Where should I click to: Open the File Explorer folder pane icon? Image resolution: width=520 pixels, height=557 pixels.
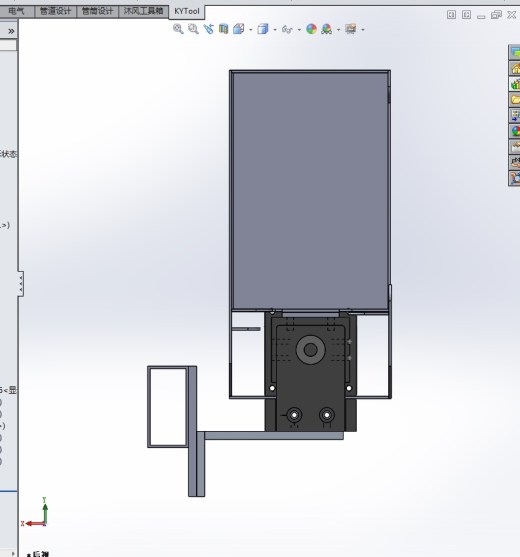(515, 99)
